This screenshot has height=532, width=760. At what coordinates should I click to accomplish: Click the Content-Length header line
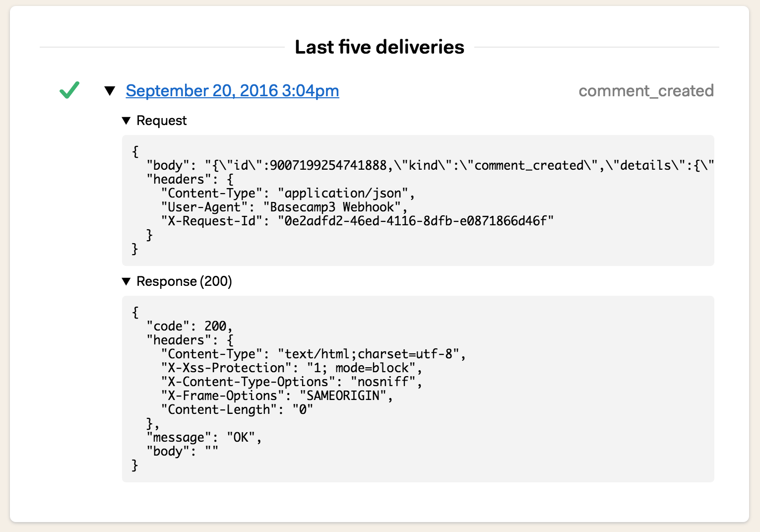(237, 409)
